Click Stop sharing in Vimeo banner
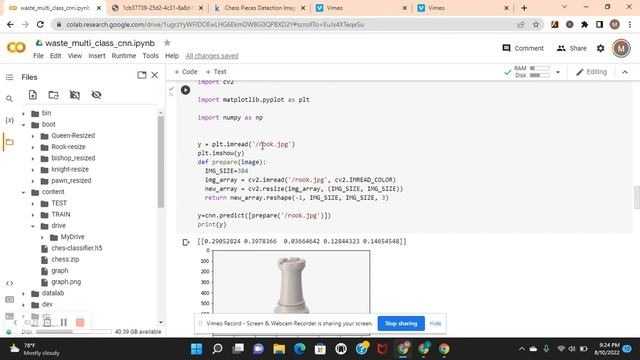 tap(401, 323)
